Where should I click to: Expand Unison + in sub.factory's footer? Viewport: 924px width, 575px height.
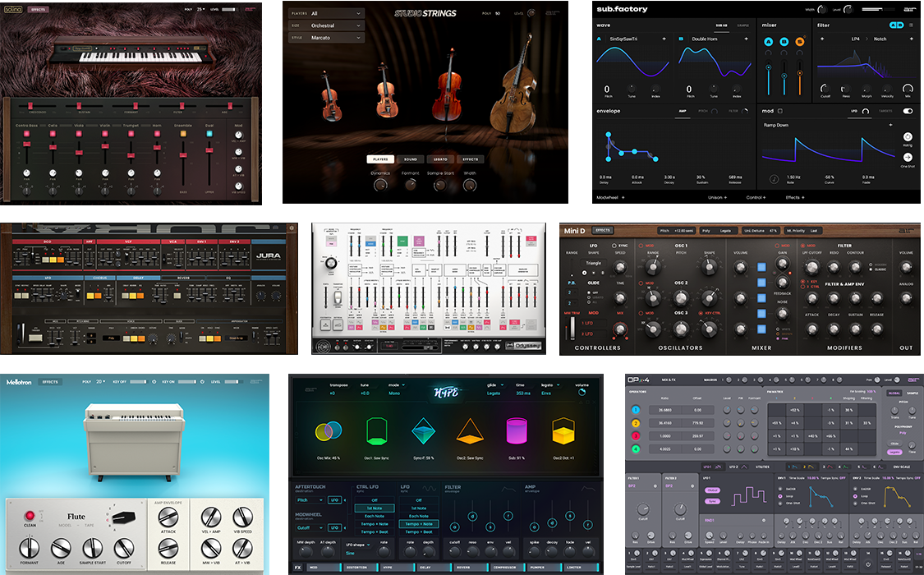pyautogui.click(x=717, y=197)
